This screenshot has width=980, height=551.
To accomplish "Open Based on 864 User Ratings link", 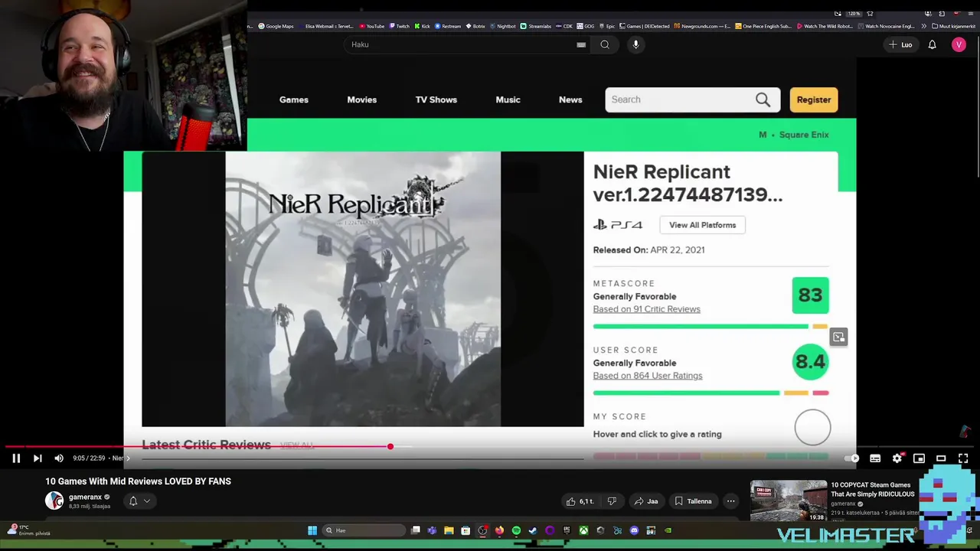I will [648, 376].
